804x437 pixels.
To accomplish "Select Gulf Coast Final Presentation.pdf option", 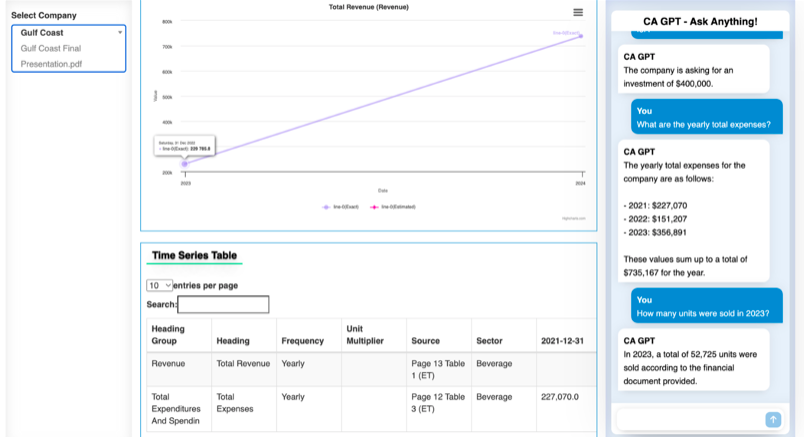I will click(x=51, y=56).
